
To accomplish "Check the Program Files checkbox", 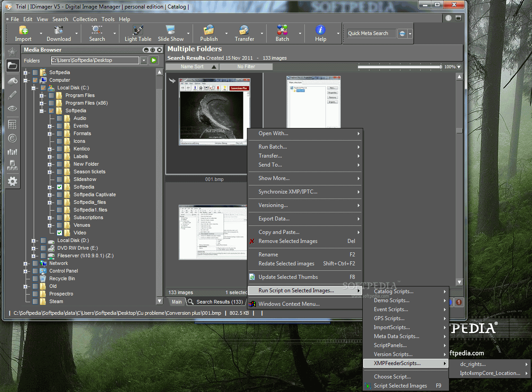I will (51, 95).
